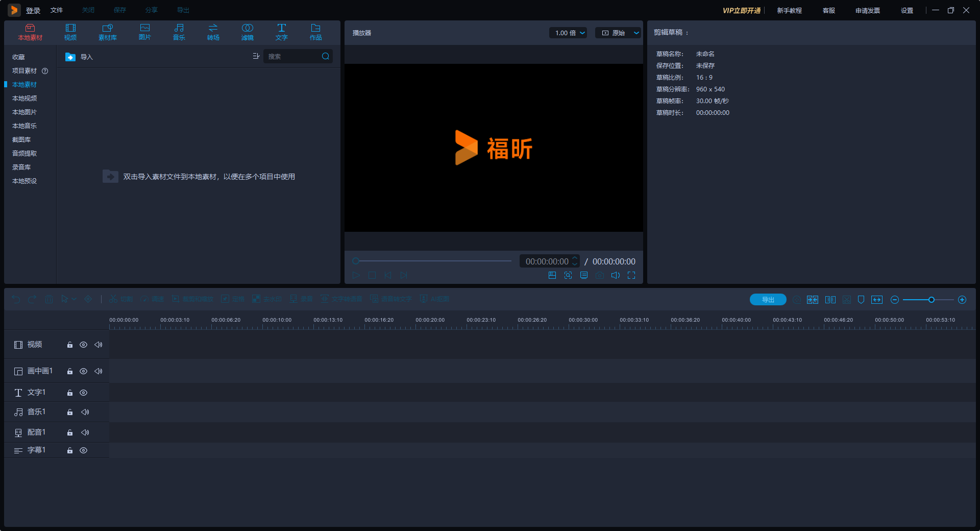The image size is (980, 531).
Task: Open the 素材库 material library
Action: (107, 32)
